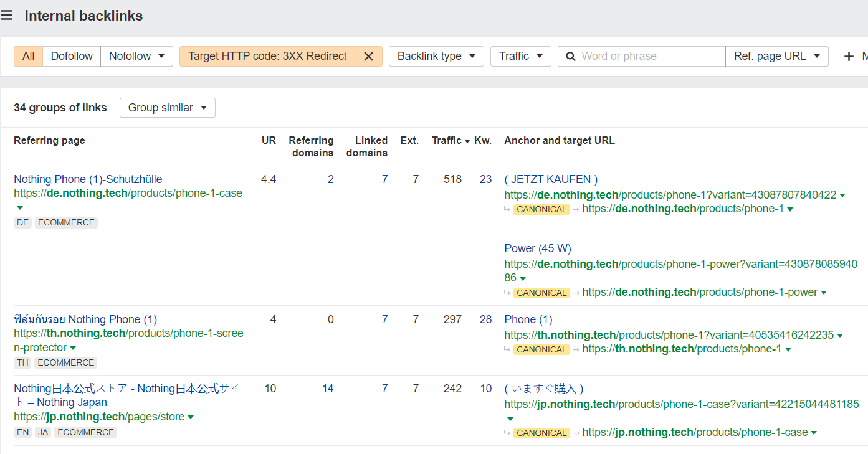Expand arrow under de.nothing.tech phone-1-case URL
Image resolution: width=868 pixels, height=454 pixels.
pos(19,207)
